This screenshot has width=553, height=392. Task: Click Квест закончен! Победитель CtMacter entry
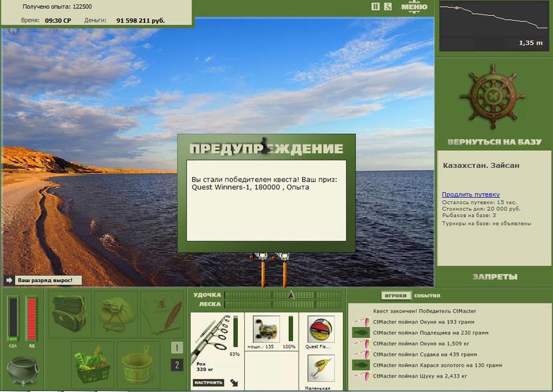(424, 311)
